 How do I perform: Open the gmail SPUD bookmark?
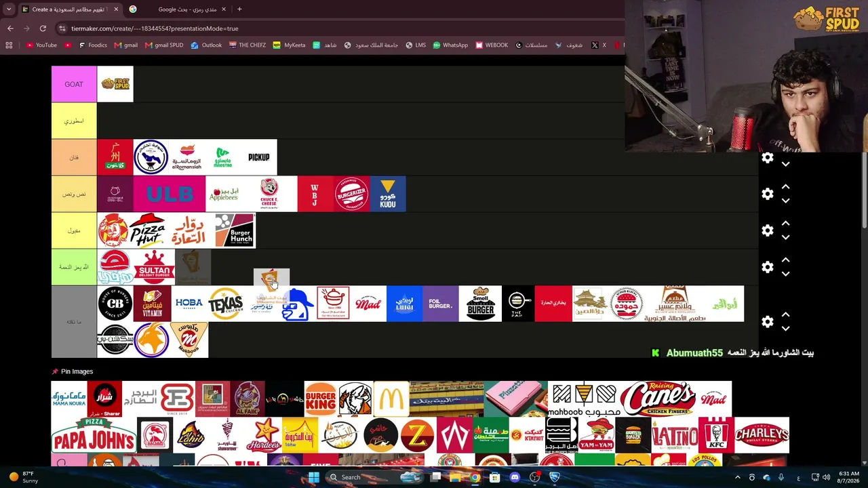(x=163, y=45)
